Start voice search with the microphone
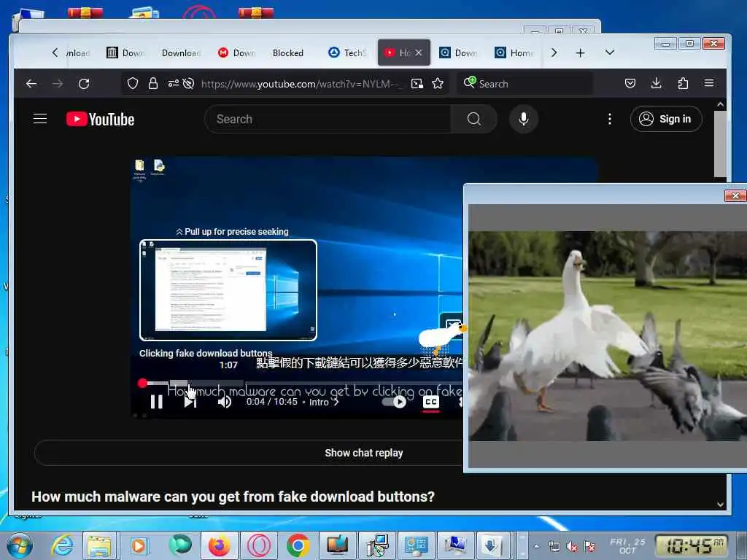The image size is (747, 560). pyautogui.click(x=524, y=119)
